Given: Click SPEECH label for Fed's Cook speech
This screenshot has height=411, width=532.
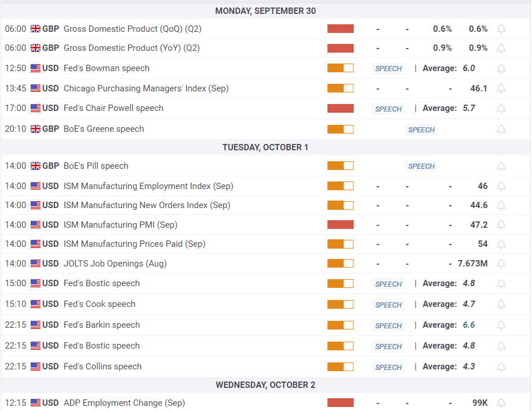Looking at the screenshot, I should [388, 305].
